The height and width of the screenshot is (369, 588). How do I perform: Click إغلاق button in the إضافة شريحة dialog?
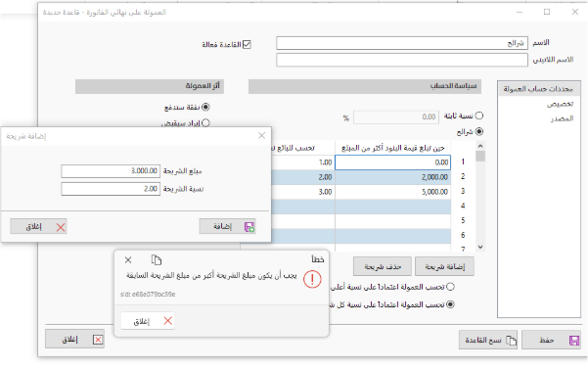[x=38, y=226]
